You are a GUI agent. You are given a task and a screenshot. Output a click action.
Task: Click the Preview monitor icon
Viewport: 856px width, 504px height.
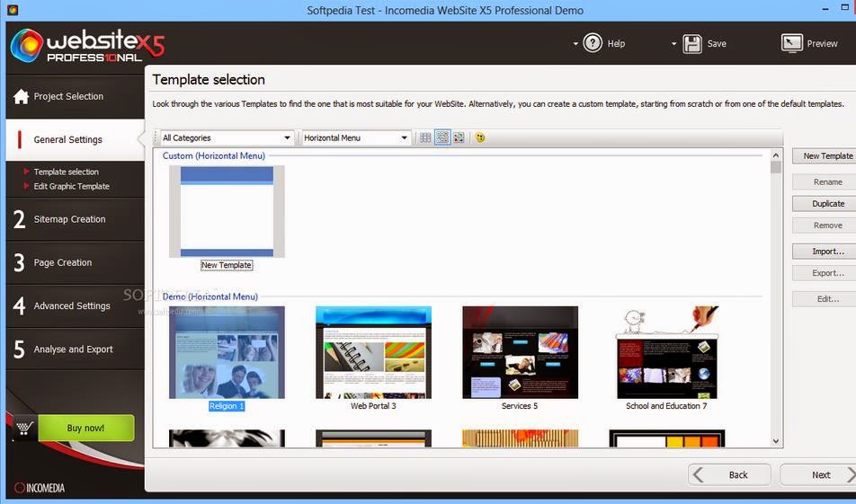click(x=791, y=43)
